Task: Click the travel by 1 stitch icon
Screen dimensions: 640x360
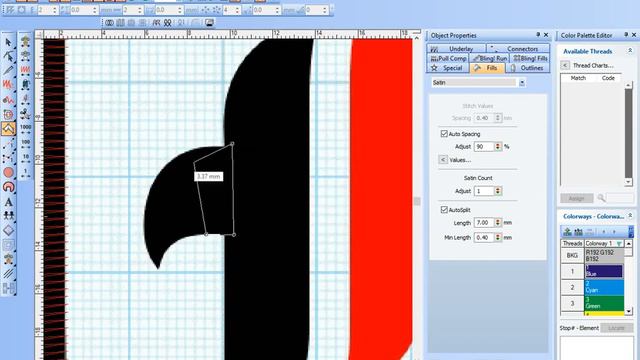Action: click(x=25, y=172)
